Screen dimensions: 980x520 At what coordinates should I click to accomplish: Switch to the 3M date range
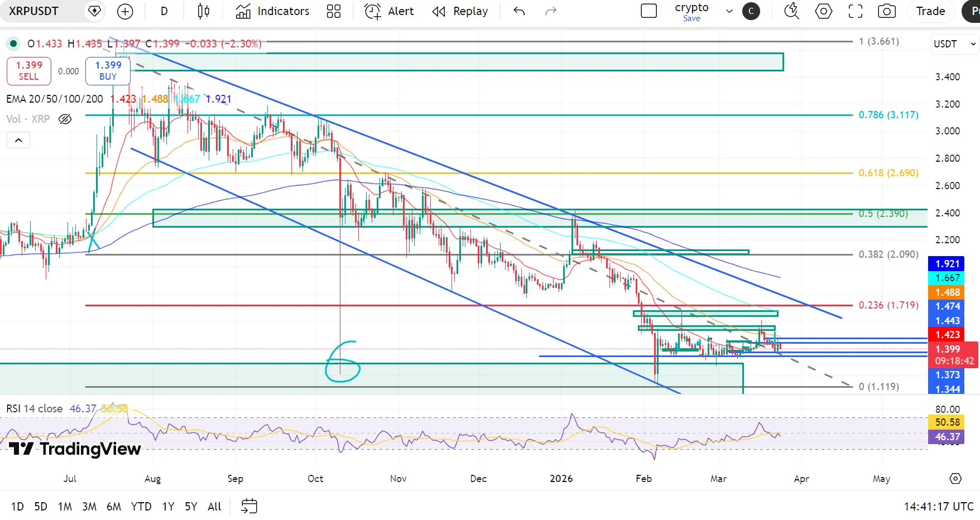[89, 507]
